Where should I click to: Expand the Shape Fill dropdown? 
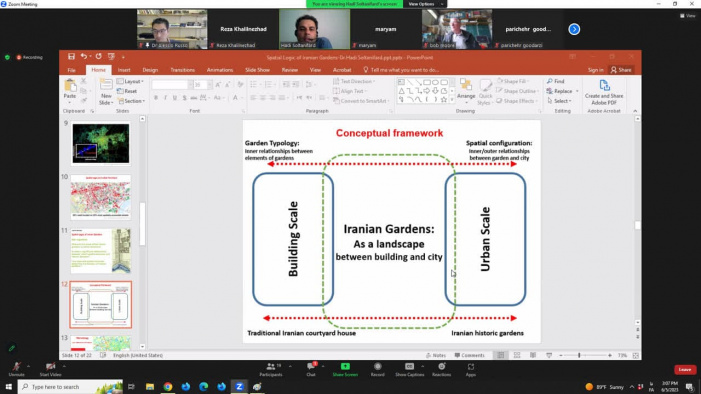pyautogui.click(x=512, y=81)
